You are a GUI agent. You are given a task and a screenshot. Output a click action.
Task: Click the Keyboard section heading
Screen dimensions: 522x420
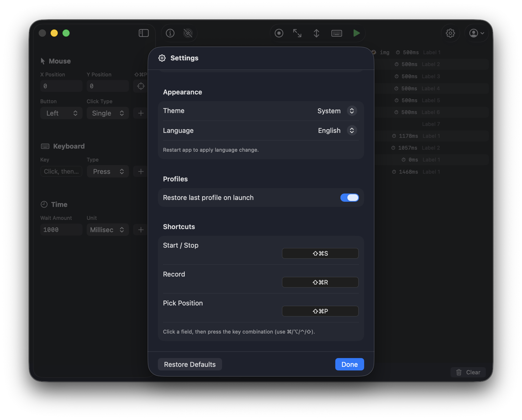pyautogui.click(x=69, y=146)
